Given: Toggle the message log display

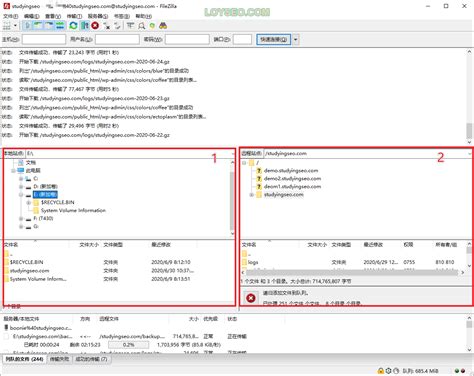Looking at the screenshot, I should tap(28, 26).
